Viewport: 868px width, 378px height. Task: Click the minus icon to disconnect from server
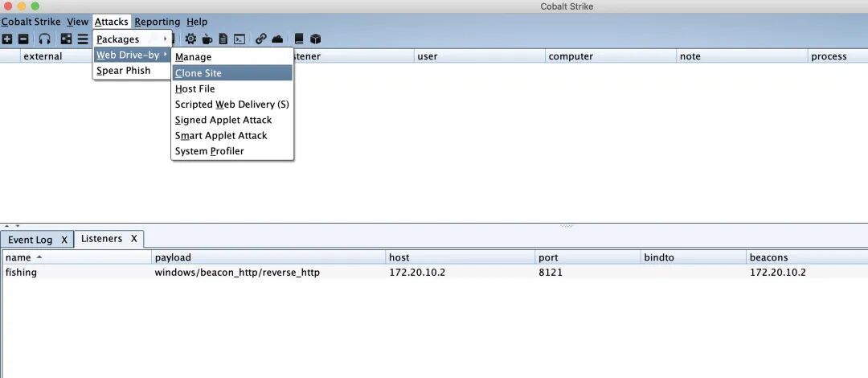(23, 39)
